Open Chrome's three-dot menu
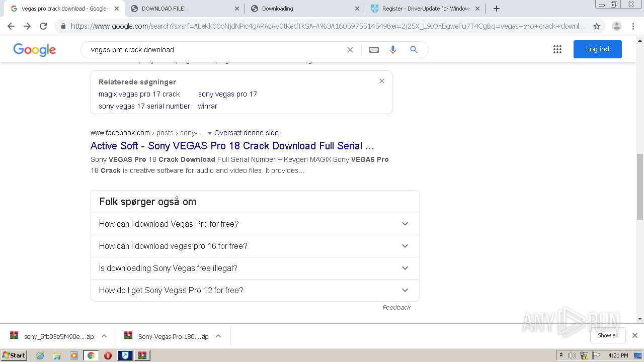The width and height of the screenshot is (644, 362). coord(633,26)
